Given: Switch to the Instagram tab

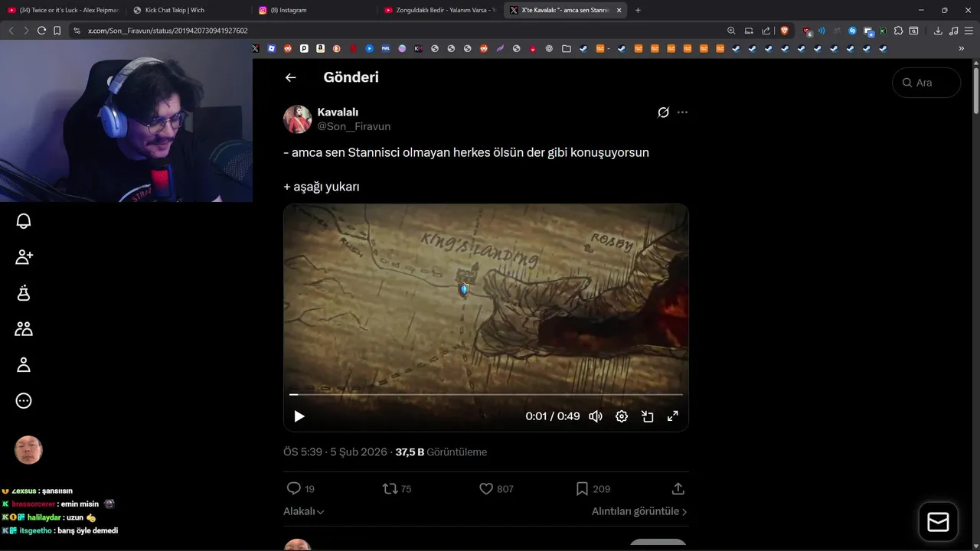Looking at the screenshot, I should [x=314, y=10].
